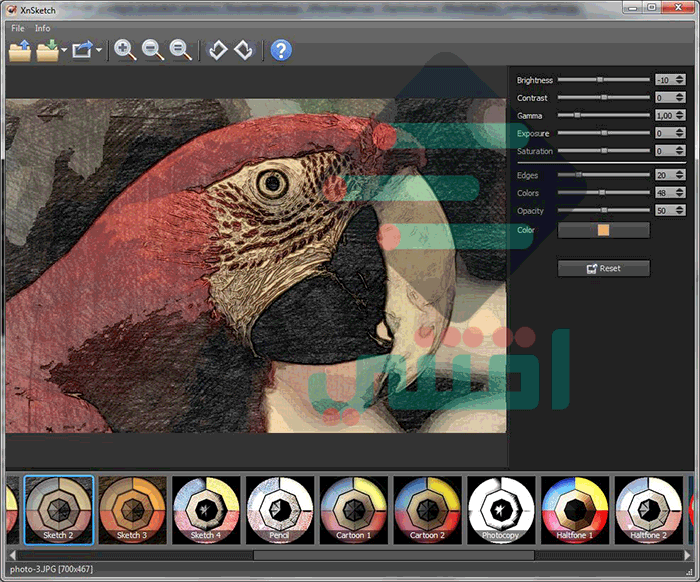The image size is (700, 582).
Task: Select the Pencil effect thumbnail
Action: tap(280, 510)
